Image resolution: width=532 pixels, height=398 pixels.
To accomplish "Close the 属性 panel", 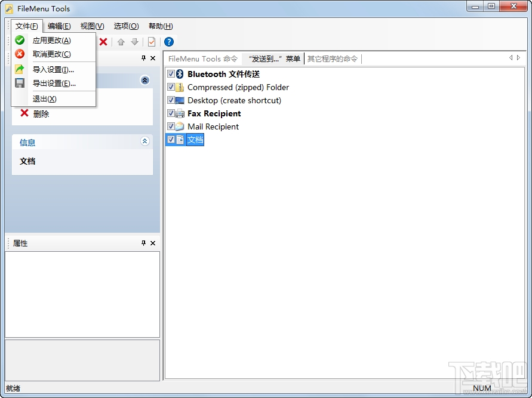I will tap(153, 243).
